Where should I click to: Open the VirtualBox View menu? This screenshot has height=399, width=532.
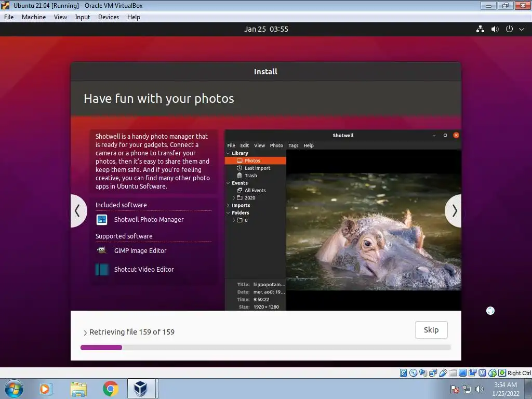60,17
